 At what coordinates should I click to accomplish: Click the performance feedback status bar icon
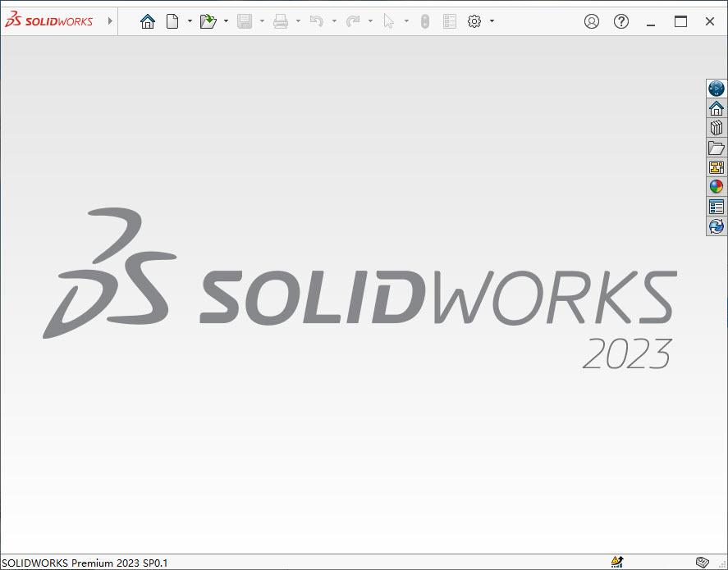[x=616, y=562]
